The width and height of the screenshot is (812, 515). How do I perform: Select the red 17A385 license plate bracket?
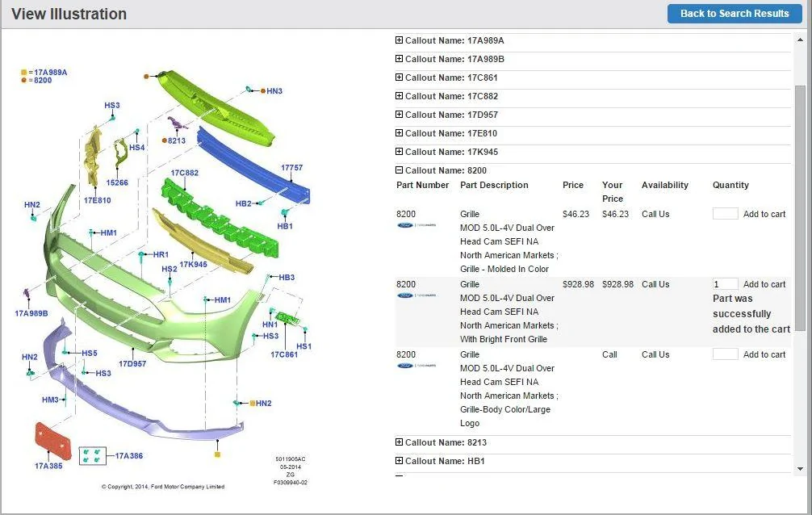click(x=52, y=441)
